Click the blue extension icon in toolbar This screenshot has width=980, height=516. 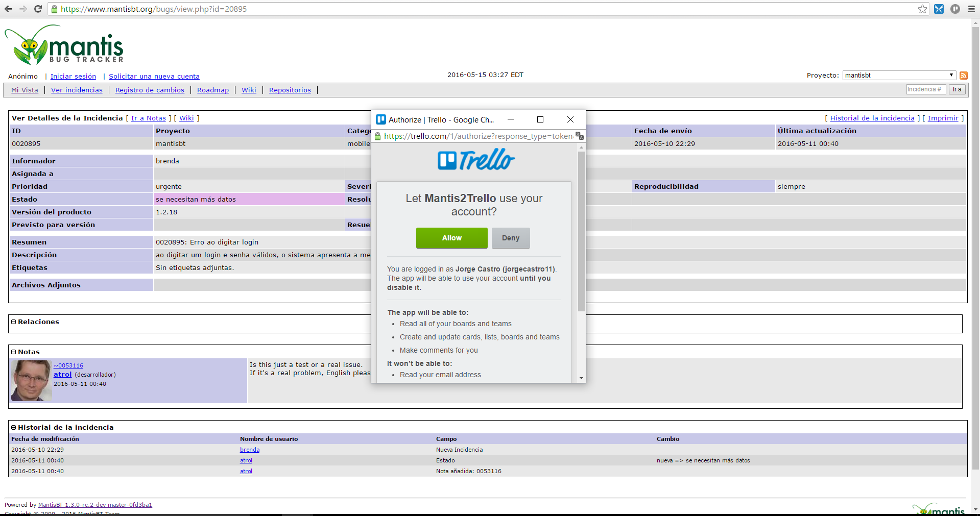pos(939,9)
